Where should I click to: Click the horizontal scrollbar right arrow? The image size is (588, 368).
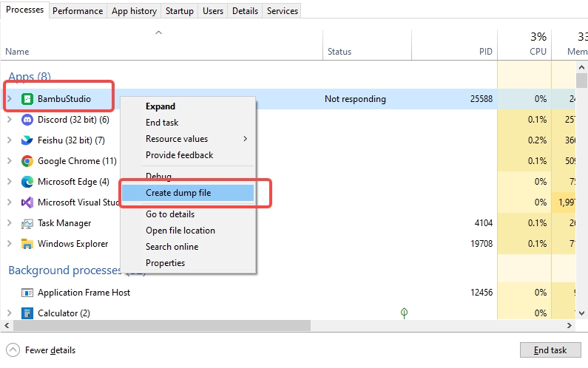pos(570,325)
